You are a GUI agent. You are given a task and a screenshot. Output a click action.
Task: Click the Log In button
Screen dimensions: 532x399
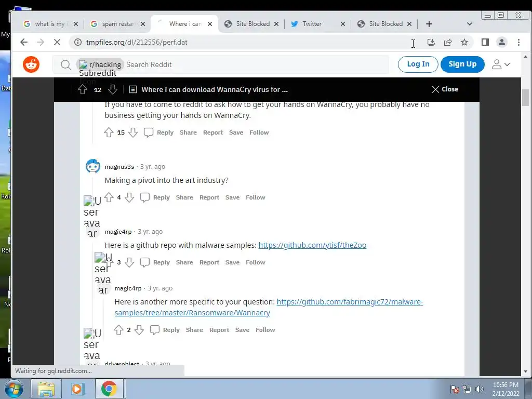pyautogui.click(x=418, y=64)
